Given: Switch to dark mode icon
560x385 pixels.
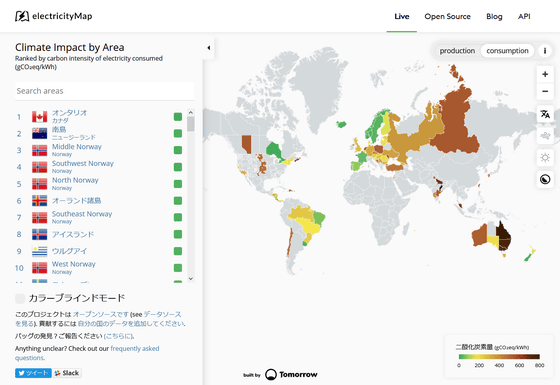Looking at the screenshot, I should click(545, 179).
